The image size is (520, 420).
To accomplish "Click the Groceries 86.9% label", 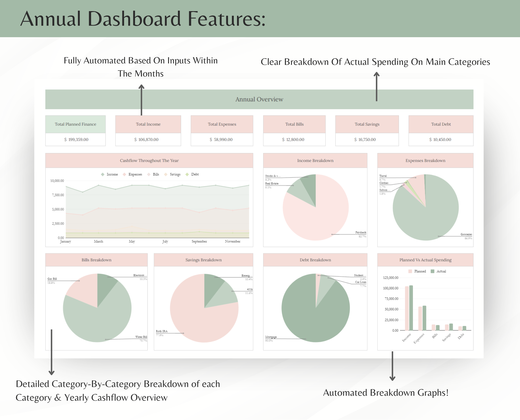I will point(466,236).
